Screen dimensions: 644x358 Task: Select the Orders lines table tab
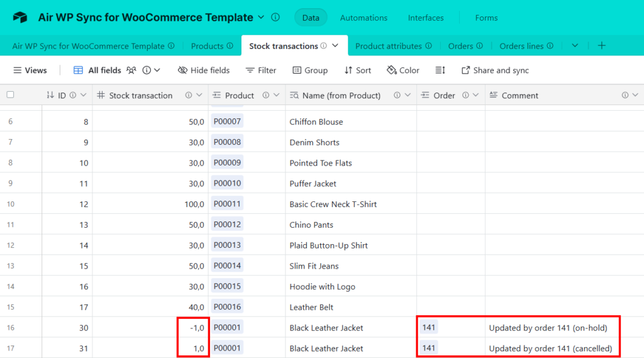click(521, 46)
